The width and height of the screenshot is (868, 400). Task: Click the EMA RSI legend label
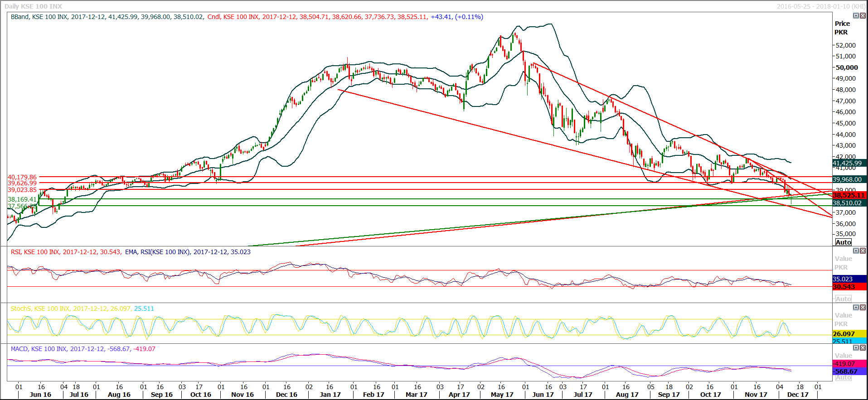[188, 252]
